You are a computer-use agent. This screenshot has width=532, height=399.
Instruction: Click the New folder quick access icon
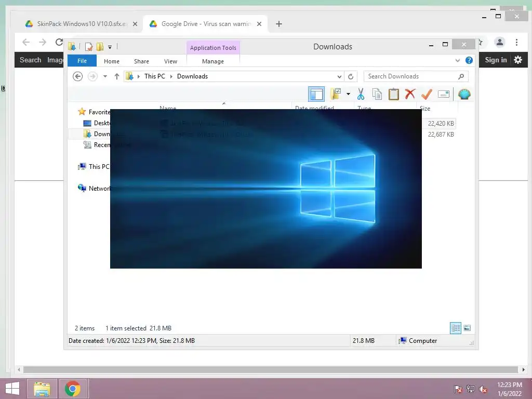point(100,46)
